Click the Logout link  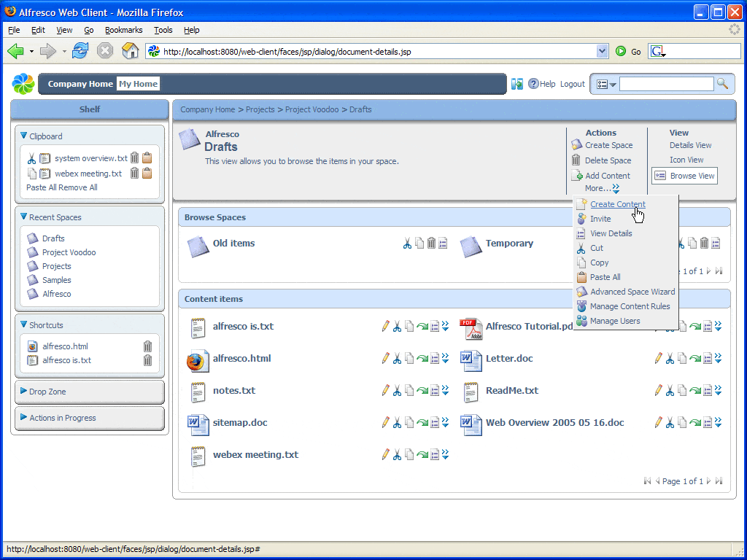pos(572,84)
